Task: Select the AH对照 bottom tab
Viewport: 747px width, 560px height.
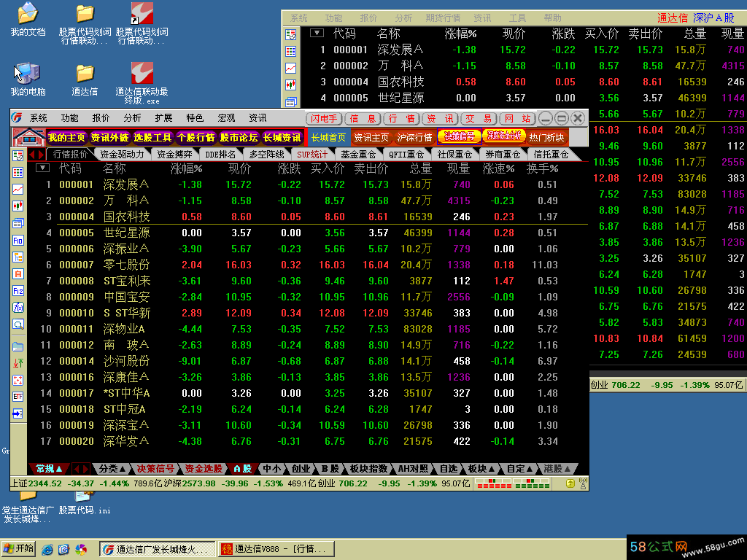Action: coord(413,469)
